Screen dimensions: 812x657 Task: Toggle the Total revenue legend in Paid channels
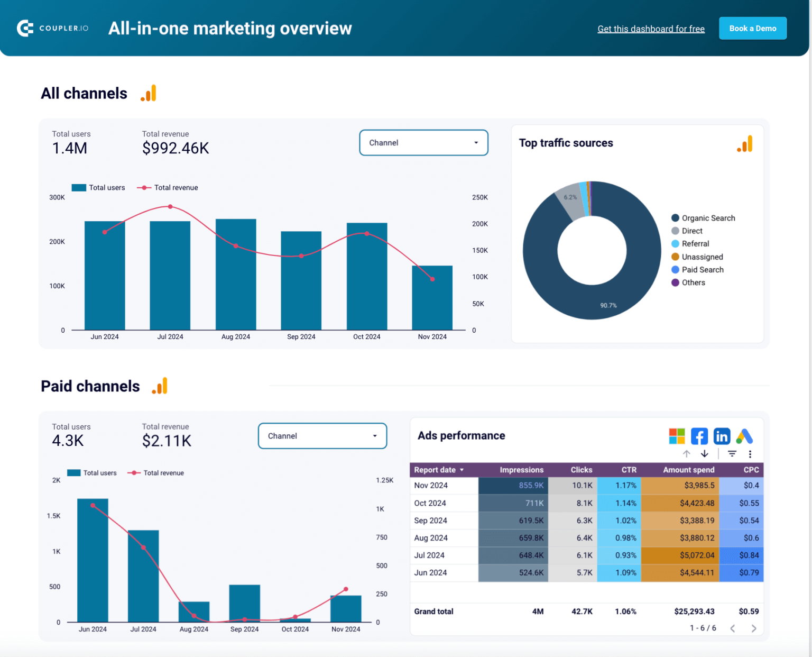pos(156,472)
